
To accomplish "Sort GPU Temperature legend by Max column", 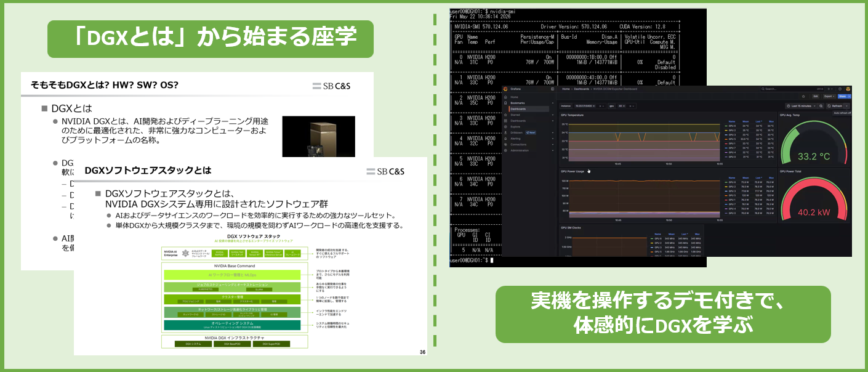I will tap(771, 121).
